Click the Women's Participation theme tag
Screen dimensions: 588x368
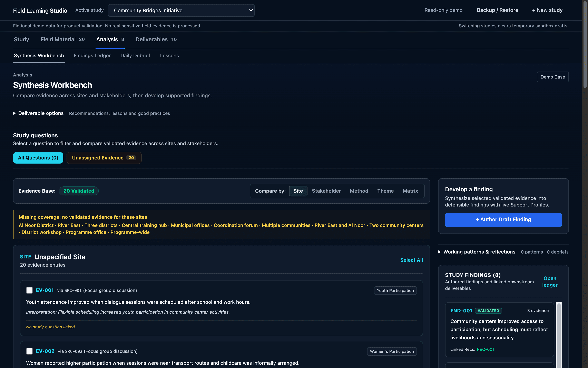pyautogui.click(x=392, y=351)
